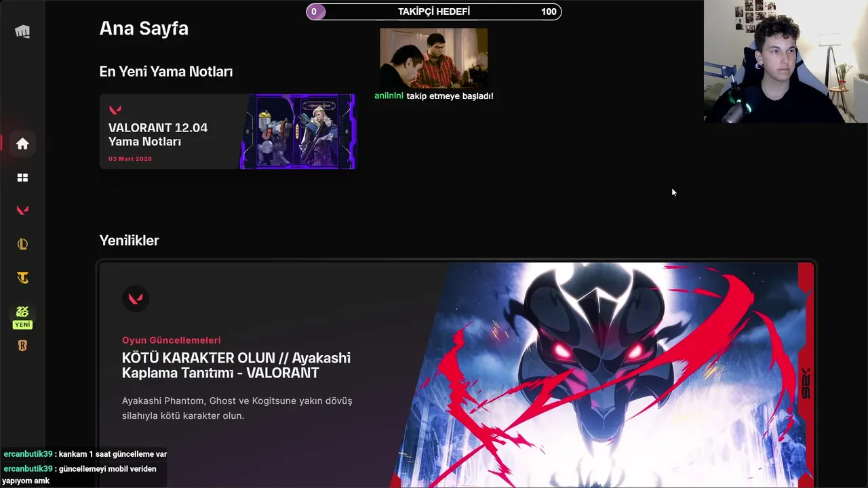Open the 2XKO game icon marked YENİ
This screenshot has width=868, height=488.
coord(22,316)
